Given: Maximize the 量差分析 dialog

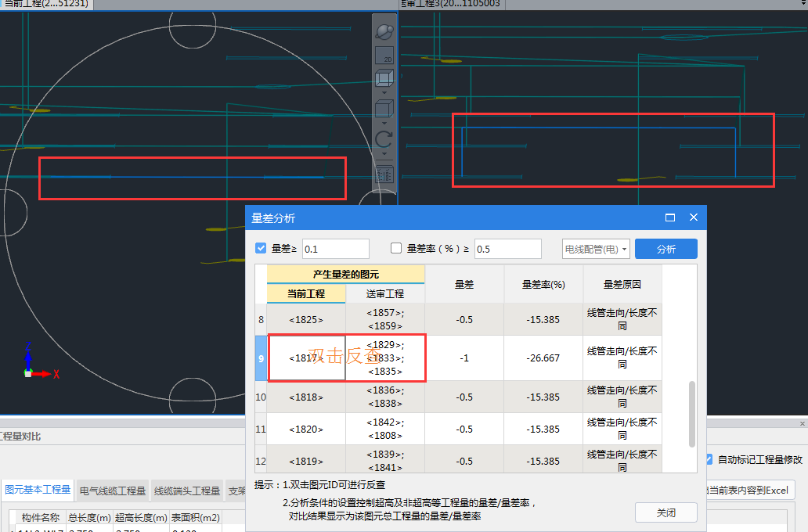Looking at the screenshot, I should [x=670, y=217].
